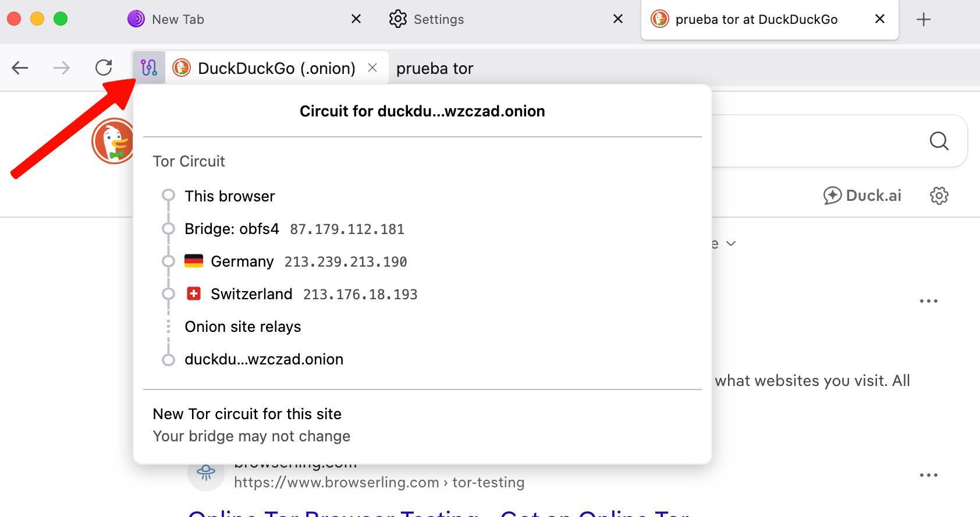Click the Tor circuit display icon
This screenshot has height=517, width=980.
pyautogui.click(x=149, y=68)
